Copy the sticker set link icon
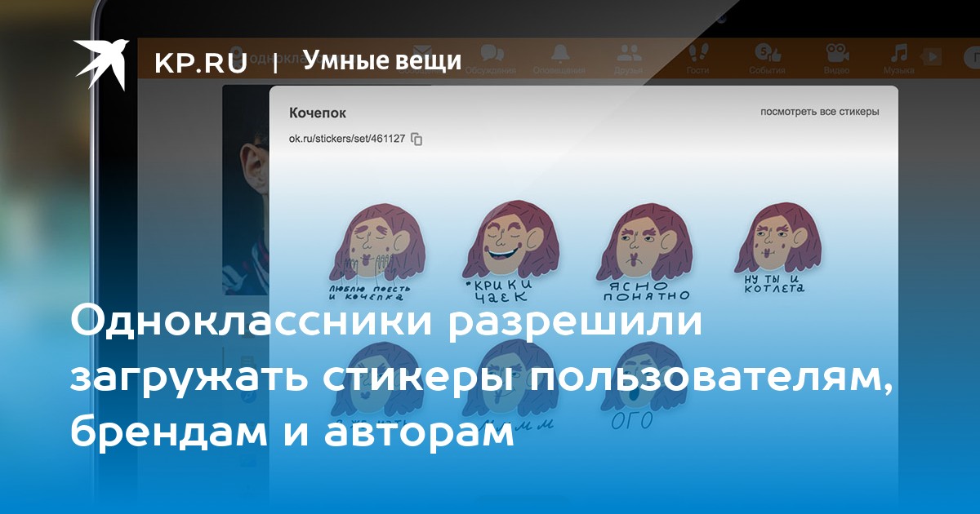This screenshot has width=980, height=514. (x=416, y=139)
